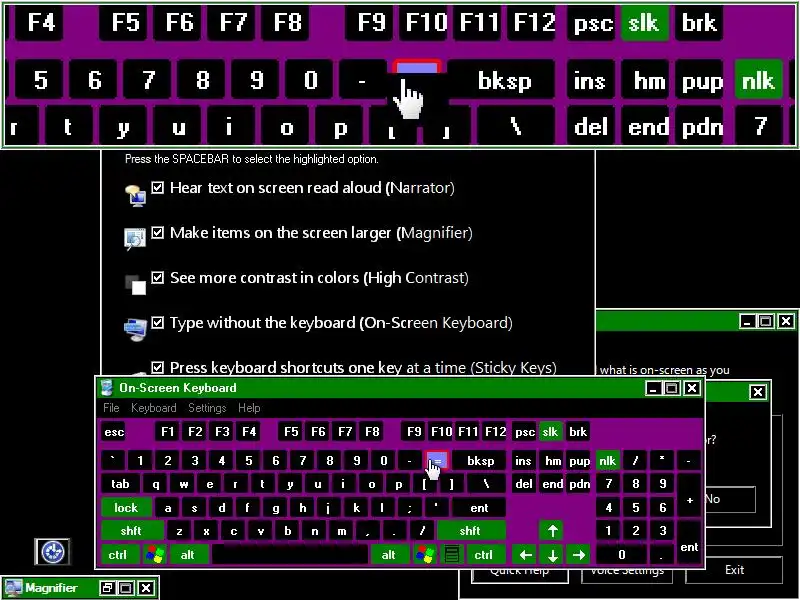Image resolution: width=800 pixels, height=600 pixels.
Task: Click the Quick Help button in Narrator window
Action: [519, 574]
